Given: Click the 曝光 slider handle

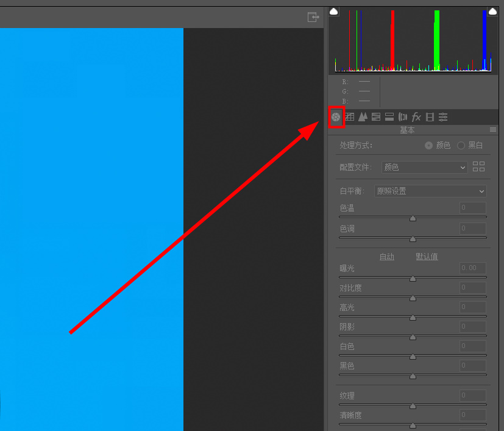Looking at the screenshot, I should point(413,279).
